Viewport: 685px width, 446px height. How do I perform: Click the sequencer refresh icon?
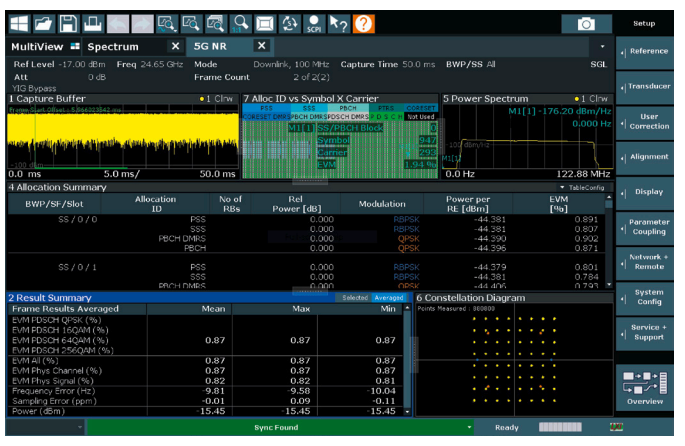coord(290,23)
